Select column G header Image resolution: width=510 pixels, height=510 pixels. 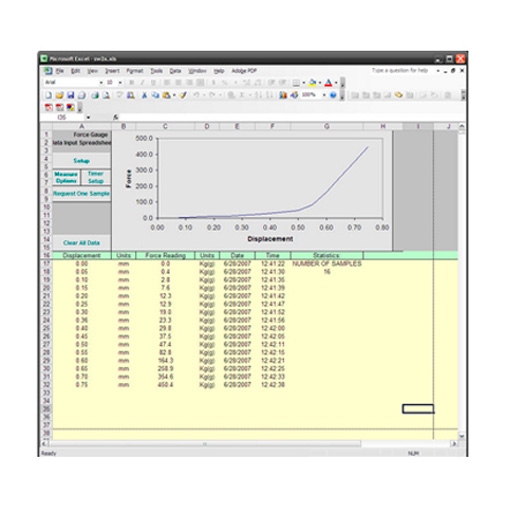[x=327, y=126]
